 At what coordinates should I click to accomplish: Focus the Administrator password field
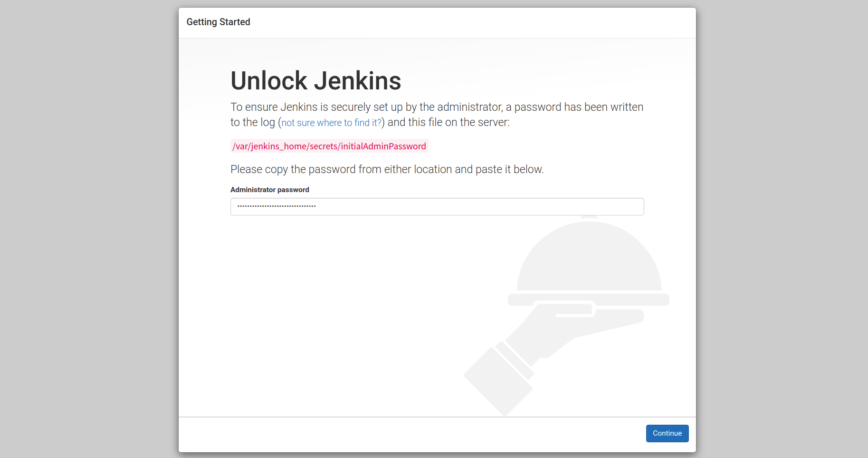pyautogui.click(x=437, y=206)
